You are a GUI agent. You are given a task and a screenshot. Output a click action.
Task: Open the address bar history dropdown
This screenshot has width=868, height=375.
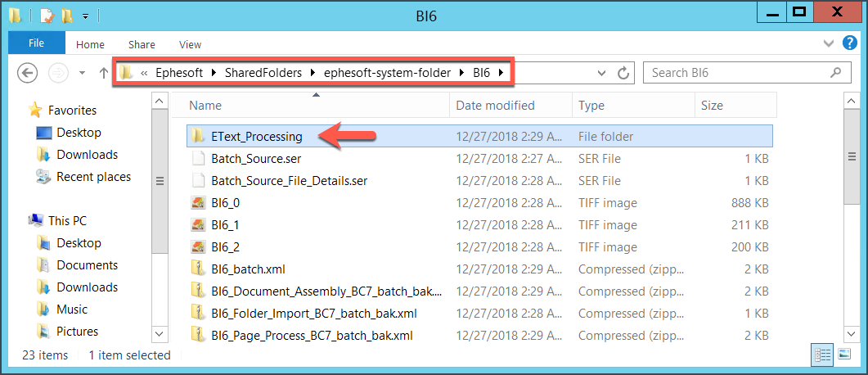coord(602,73)
